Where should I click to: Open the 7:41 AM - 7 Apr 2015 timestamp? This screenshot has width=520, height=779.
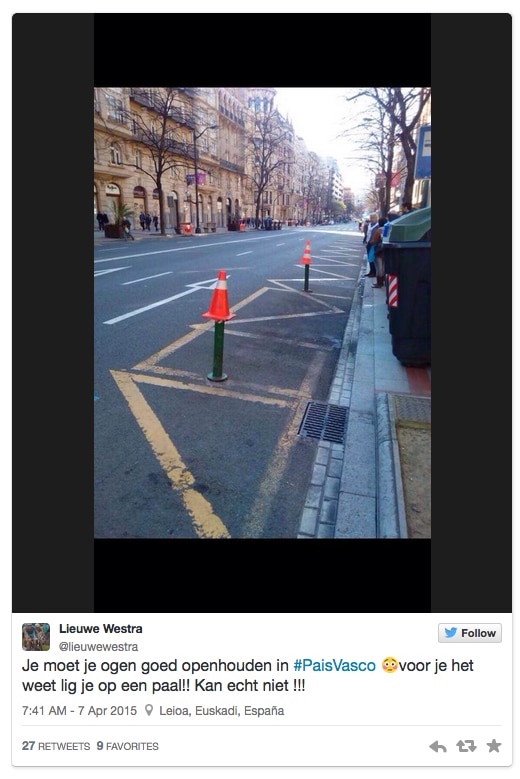point(79,710)
